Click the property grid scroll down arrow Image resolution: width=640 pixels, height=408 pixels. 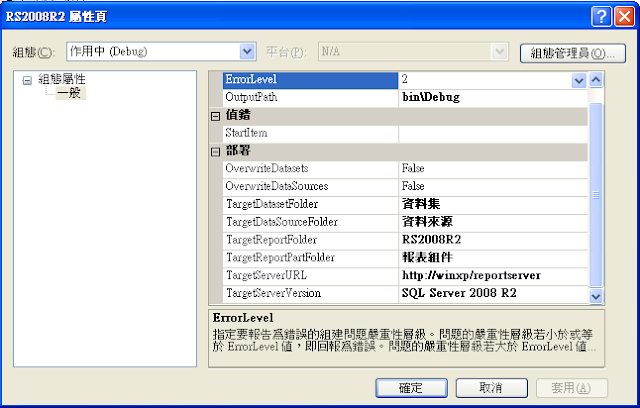(x=596, y=296)
